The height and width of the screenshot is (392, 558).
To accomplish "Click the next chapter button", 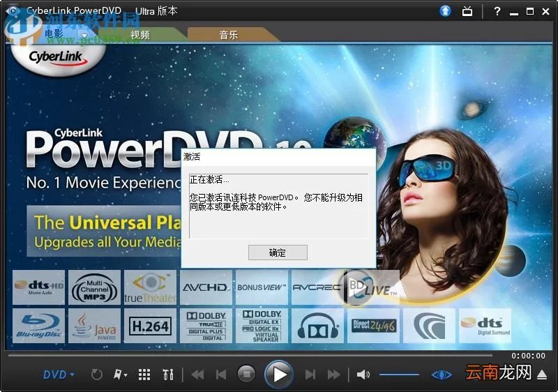I will pyautogui.click(x=310, y=375).
